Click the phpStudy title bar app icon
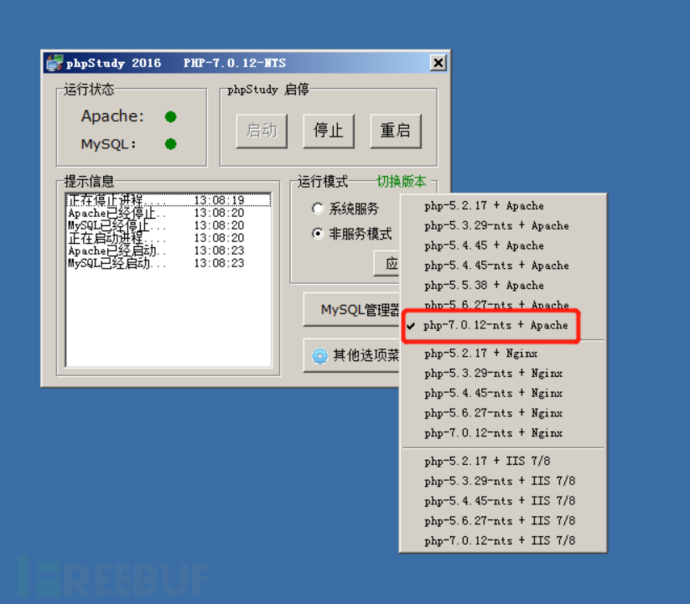 [x=55, y=63]
